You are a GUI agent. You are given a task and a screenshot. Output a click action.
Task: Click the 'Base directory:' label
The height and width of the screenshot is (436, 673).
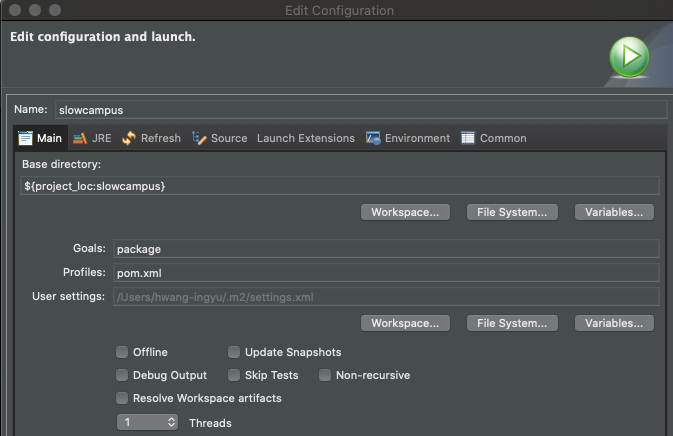click(61, 164)
